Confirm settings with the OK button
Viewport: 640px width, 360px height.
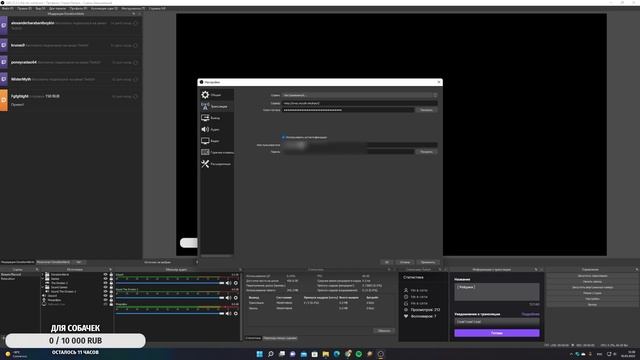pos(387,262)
